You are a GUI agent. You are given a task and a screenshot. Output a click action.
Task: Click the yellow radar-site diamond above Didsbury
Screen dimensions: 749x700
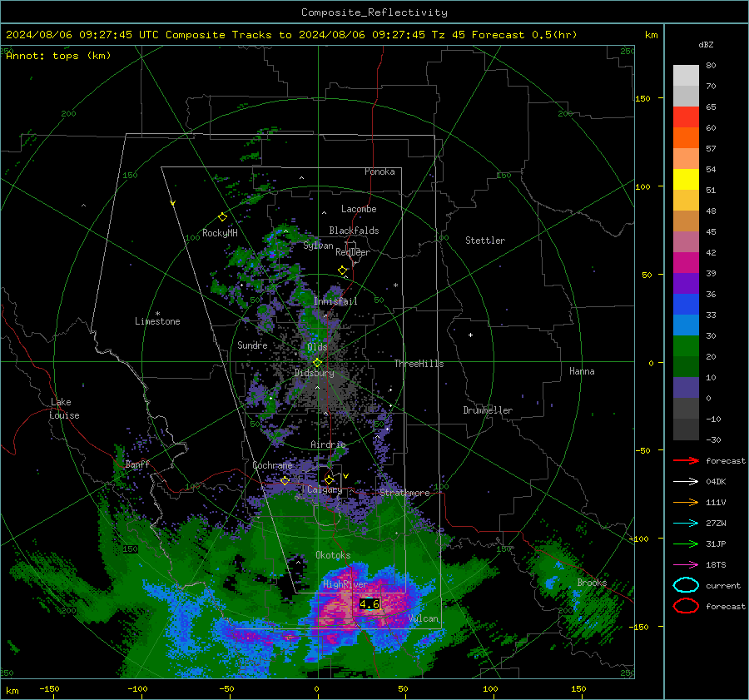[x=317, y=363]
